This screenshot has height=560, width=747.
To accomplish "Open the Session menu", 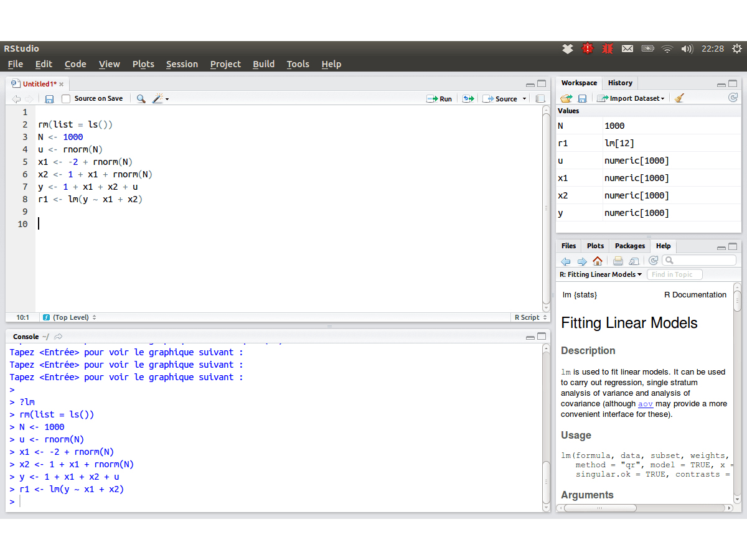I will tap(182, 64).
